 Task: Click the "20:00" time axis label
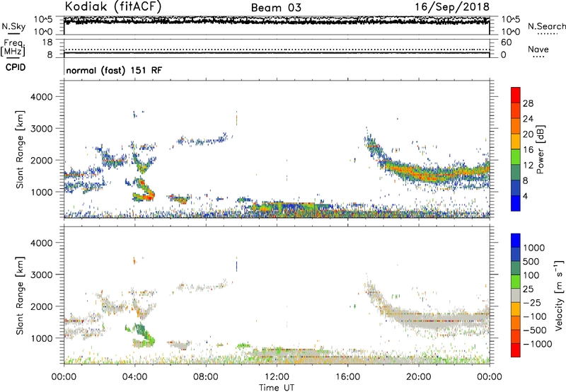tap(418, 377)
